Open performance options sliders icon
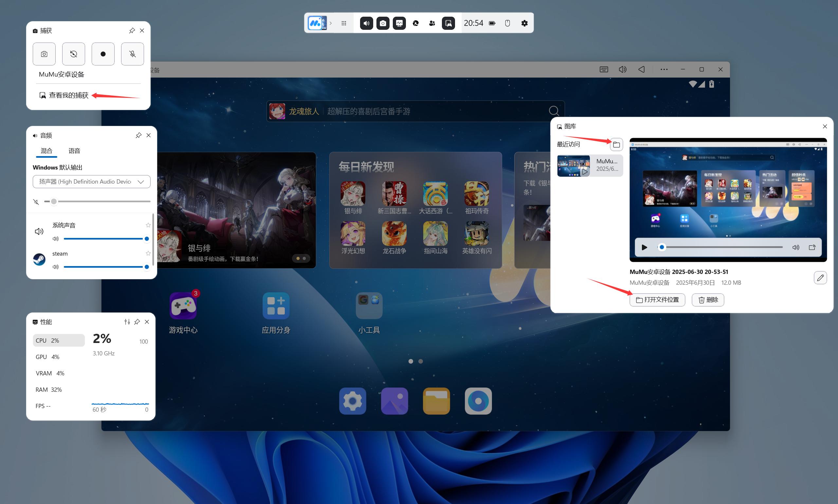The image size is (838, 504). (127, 322)
